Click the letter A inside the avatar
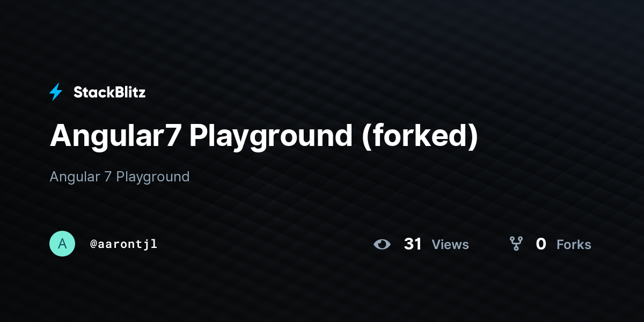Screen dimensions: 644x322 pyautogui.click(x=62, y=244)
